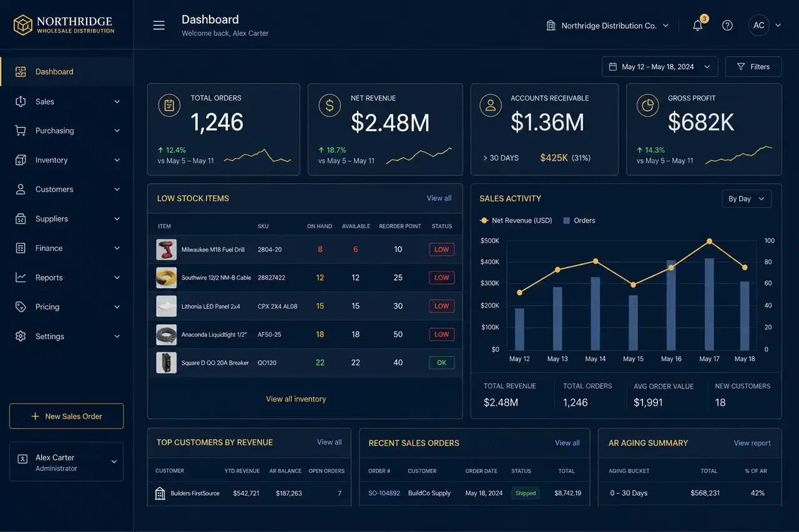This screenshot has width=799, height=532.
Task: Click the Milwaukee M18 Fuel Drill thumbnail
Action: pyautogui.click(x=166, y=249)
